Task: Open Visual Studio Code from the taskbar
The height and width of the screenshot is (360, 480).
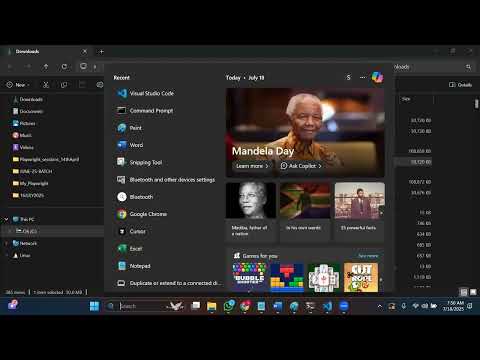Action: [x=327, y=306]
